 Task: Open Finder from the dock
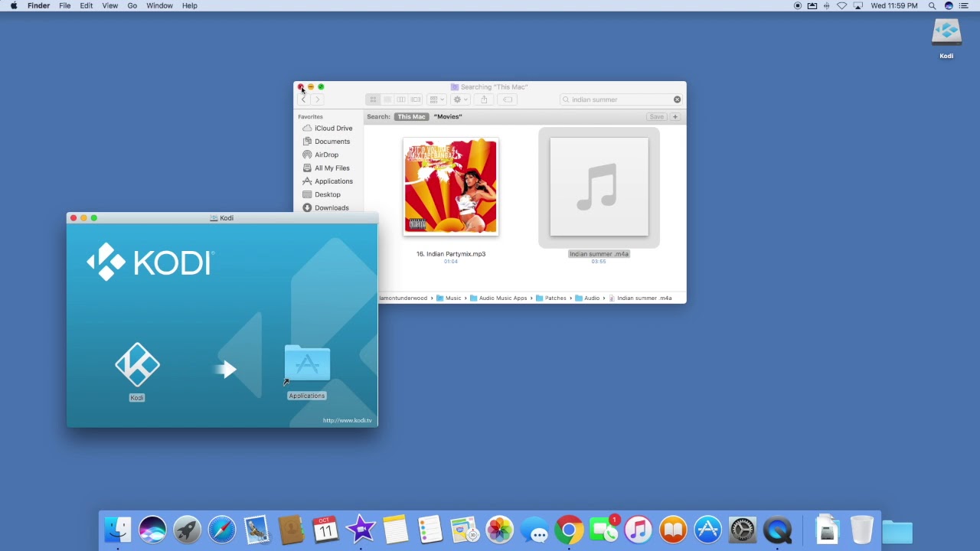tap(118, 530)
